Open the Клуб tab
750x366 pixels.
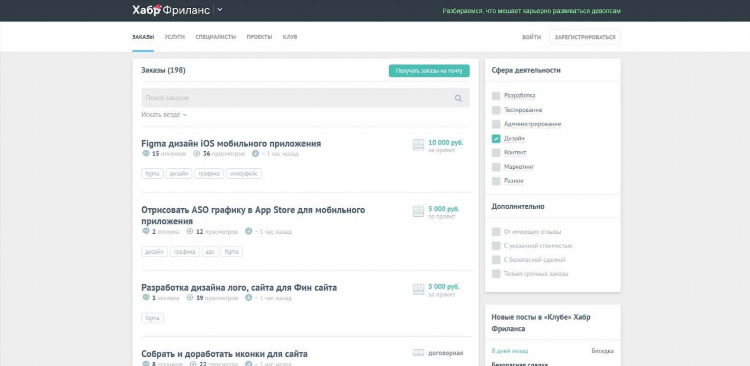(x=290, y=37)
